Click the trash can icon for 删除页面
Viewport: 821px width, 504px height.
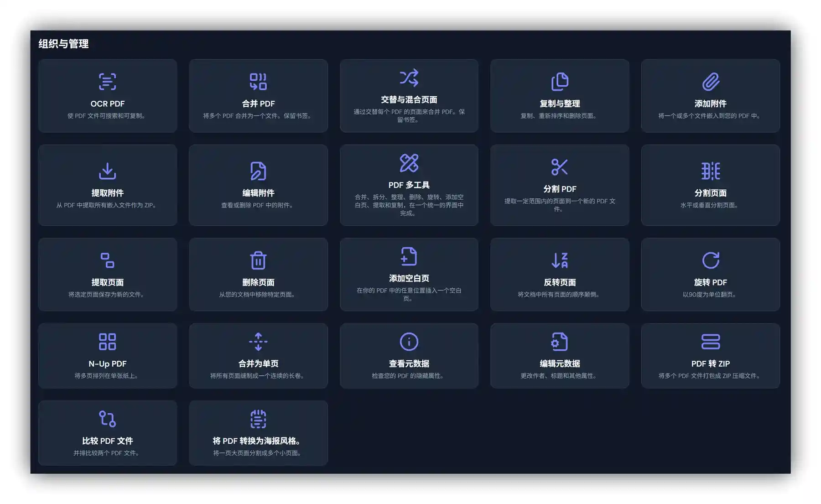pos(258,260)
